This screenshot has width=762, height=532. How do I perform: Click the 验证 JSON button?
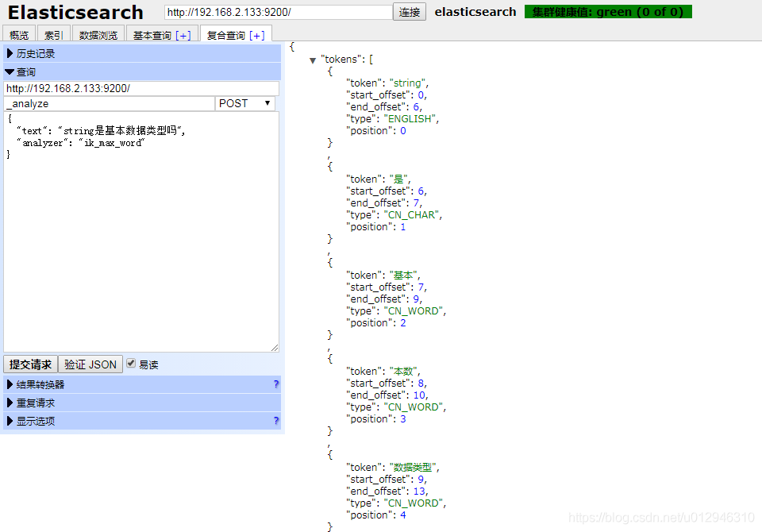click(x=90, y=364)
